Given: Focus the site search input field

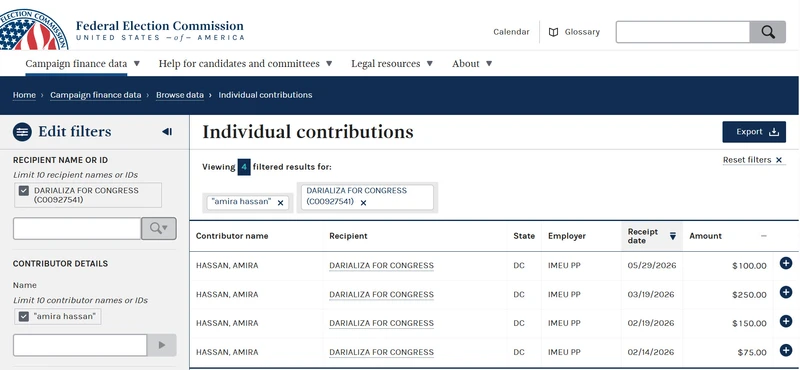Looking at the screenshot, I should (x=683, y=32).
